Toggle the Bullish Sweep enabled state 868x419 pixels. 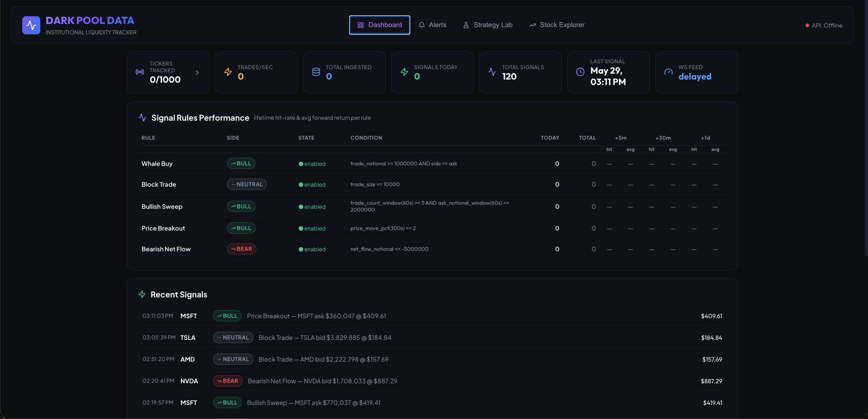[x=312, y=207]
